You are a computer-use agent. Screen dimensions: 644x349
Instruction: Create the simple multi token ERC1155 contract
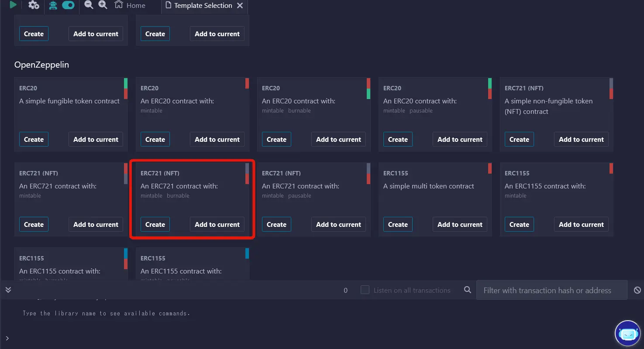398,225
